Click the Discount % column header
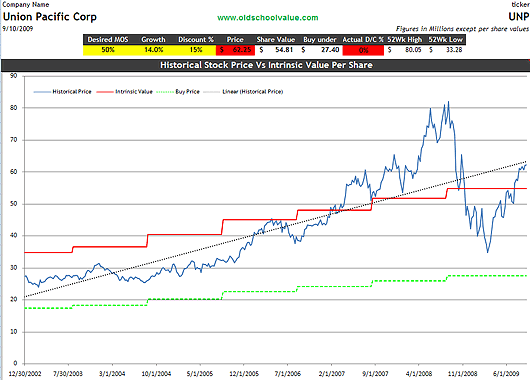Screen dimensions: 530x380 pos(196,40)
